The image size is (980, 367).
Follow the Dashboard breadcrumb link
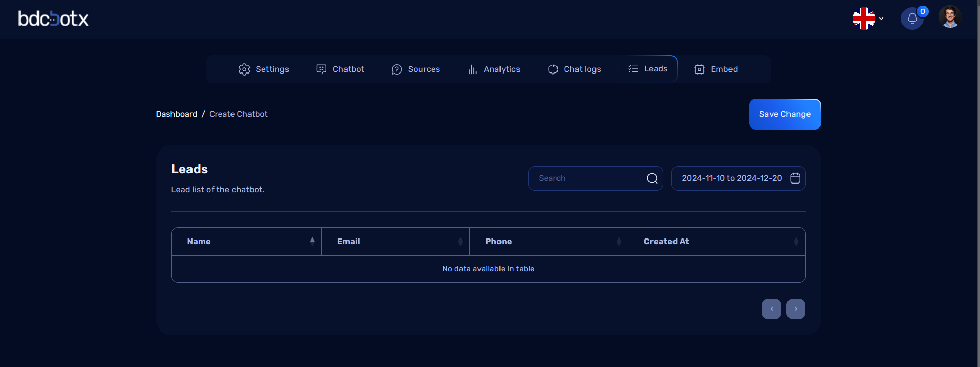click(176, 114)
